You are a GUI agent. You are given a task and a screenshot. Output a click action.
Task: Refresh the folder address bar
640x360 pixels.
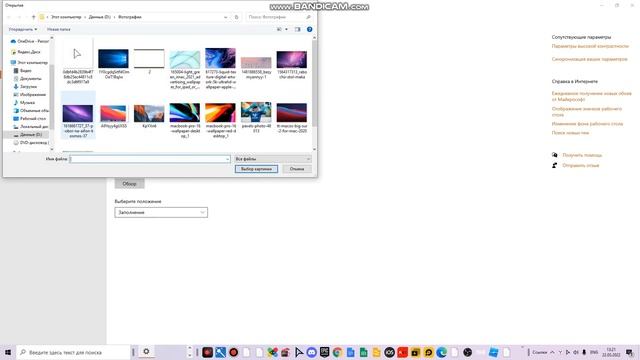236,17
